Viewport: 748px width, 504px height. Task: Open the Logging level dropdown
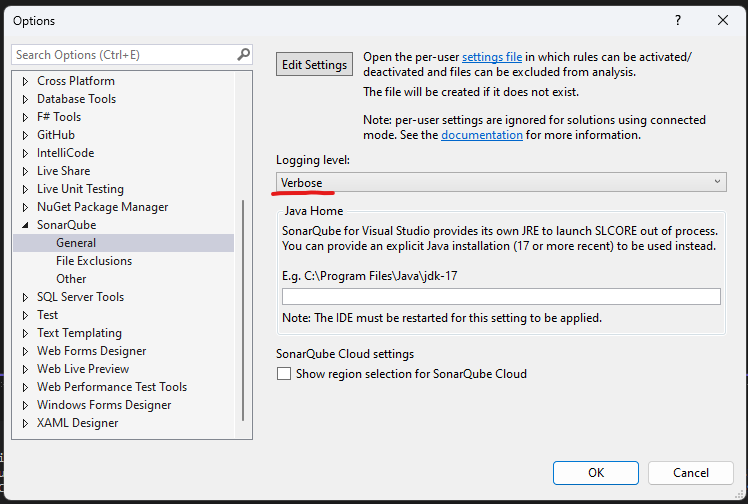tap(501, 181)
